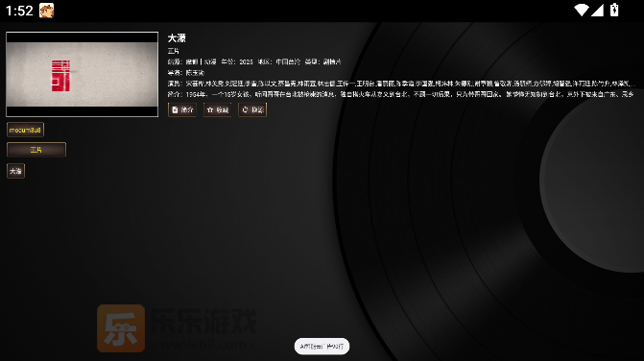Viewport: 644px width, 361px height.
Task: Tap the Wi-Fi status icon
Action: click(x=582, y=10)
